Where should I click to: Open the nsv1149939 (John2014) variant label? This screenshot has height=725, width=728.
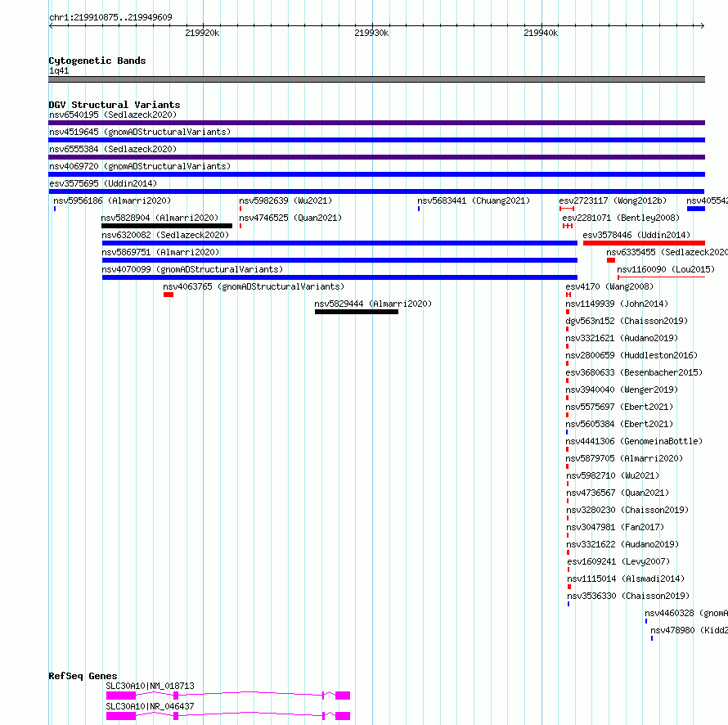(x=617, y=304)
